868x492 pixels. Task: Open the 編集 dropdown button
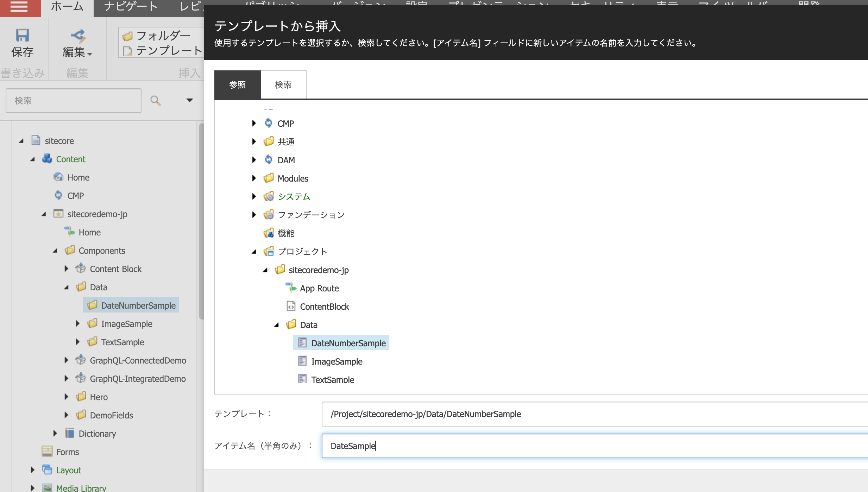coord(77,52)
